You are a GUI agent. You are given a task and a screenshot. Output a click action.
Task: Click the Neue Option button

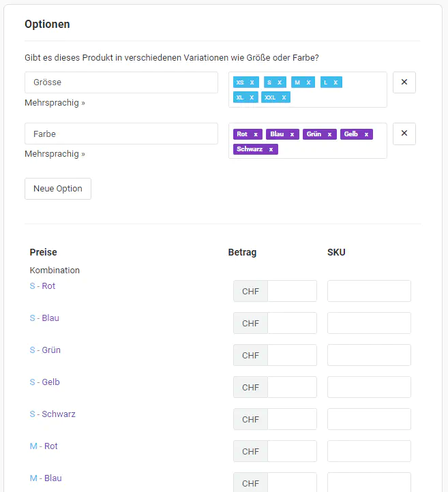click(x=58, y=189)
